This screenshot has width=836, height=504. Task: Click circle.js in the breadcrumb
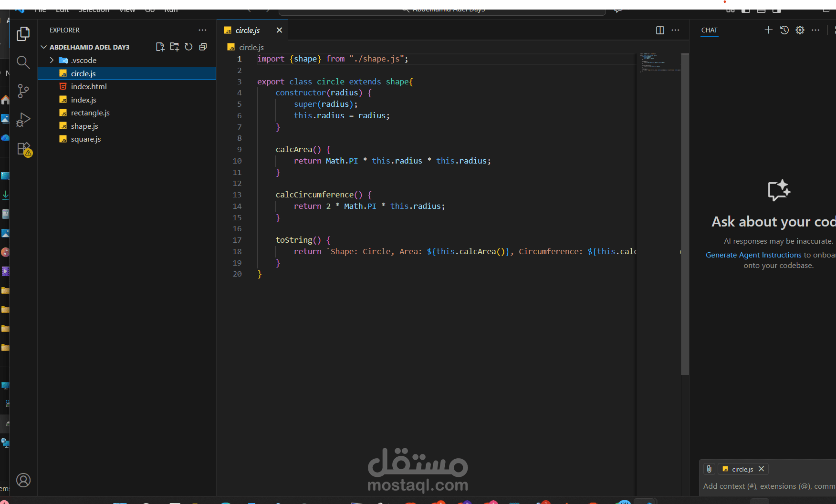251,47
